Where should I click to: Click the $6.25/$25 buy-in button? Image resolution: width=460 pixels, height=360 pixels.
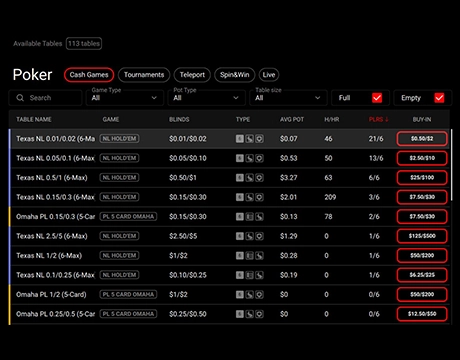click(x=422, y=275)
